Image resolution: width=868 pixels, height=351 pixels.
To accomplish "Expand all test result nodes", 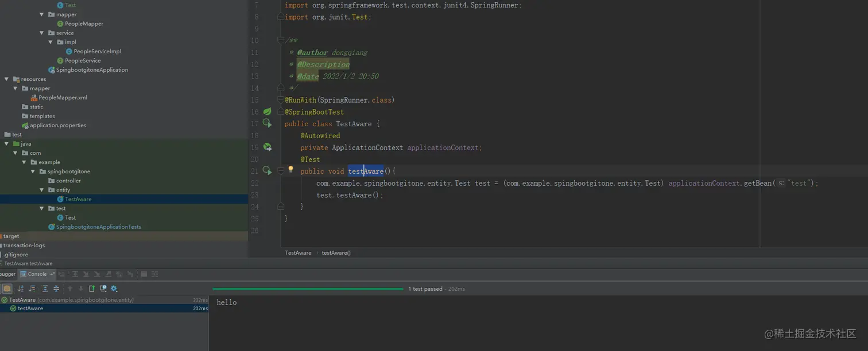I will click(x=45, y=288).
